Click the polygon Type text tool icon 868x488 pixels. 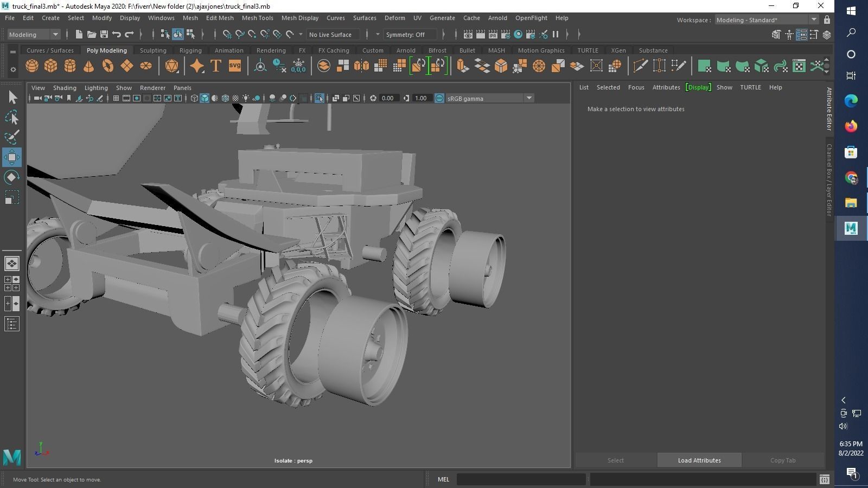click(215, 66)
